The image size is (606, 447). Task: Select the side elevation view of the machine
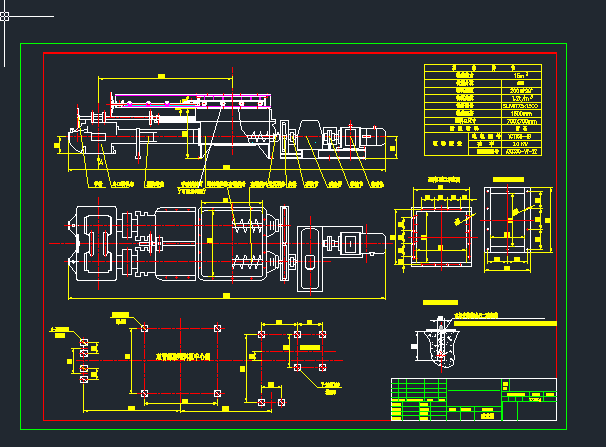[226, 127]
